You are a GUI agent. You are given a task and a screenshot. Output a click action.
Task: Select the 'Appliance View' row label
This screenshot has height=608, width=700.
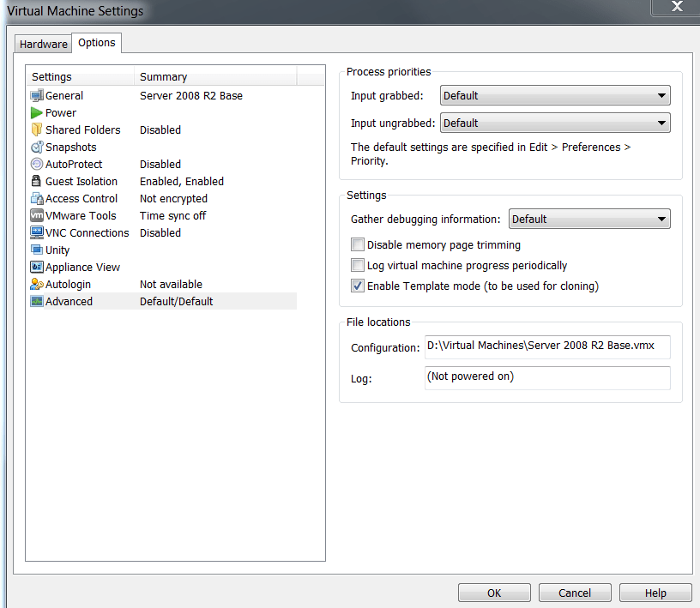[82, 268]
